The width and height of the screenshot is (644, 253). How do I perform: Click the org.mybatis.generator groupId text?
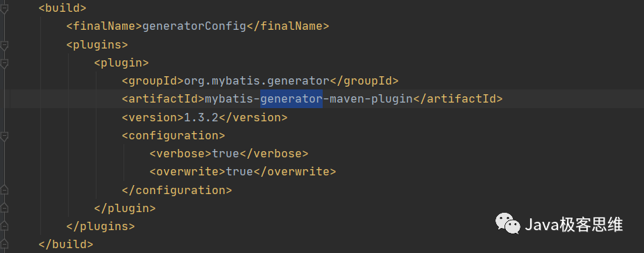(257, 81)
